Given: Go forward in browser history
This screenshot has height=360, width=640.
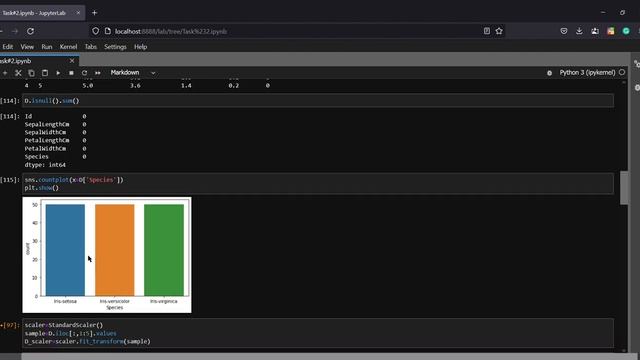Looking at the screenshot, I should click(x=15, y=31).
